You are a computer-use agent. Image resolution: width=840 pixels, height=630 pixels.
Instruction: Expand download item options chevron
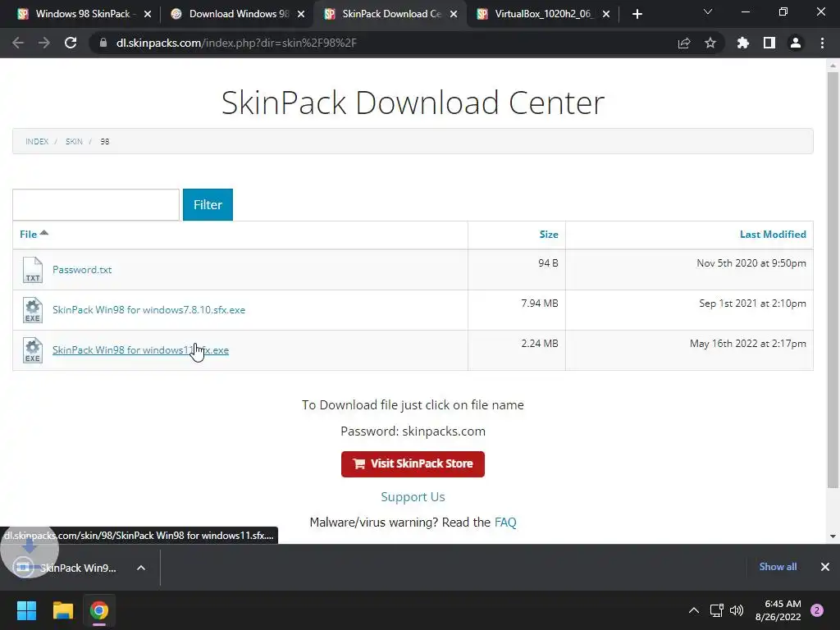tap(141, 568)
